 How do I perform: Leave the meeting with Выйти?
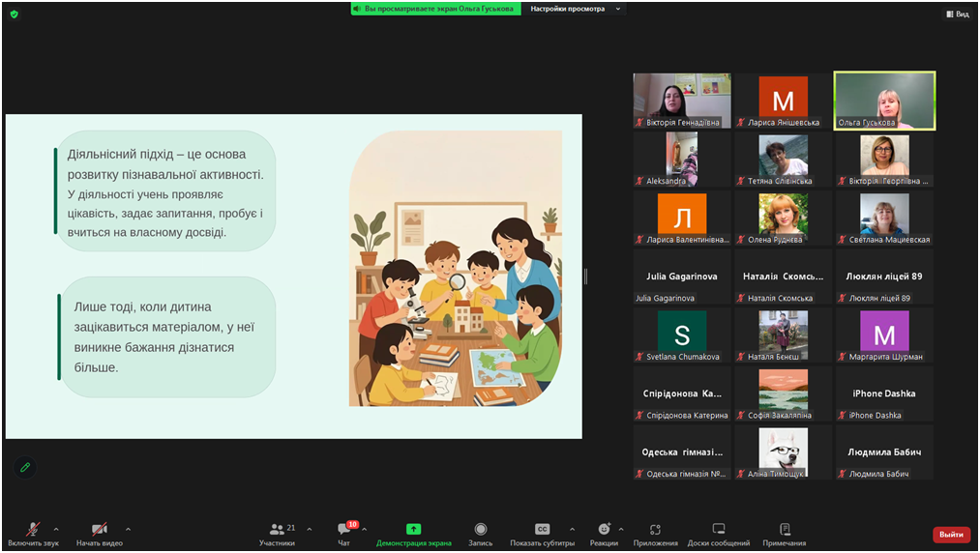[x=951, y=535]
